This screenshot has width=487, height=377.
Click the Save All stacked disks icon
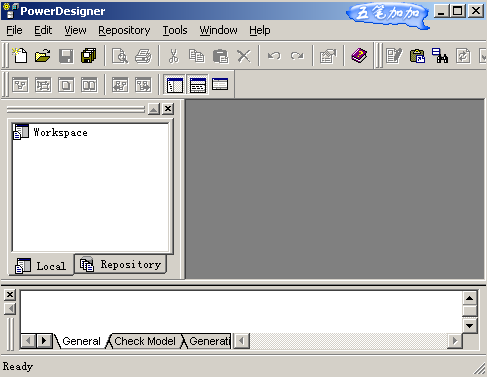point(89,56)
